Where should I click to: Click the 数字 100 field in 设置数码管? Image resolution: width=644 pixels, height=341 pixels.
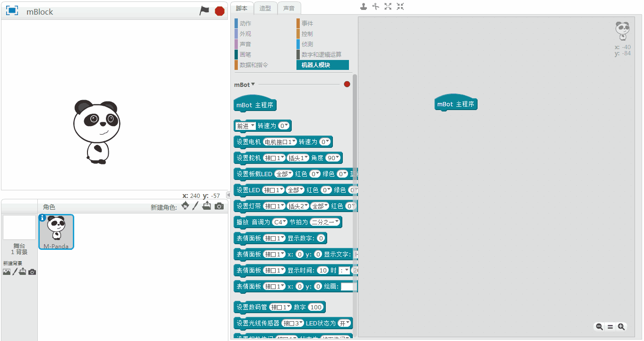tap(315, 307)
